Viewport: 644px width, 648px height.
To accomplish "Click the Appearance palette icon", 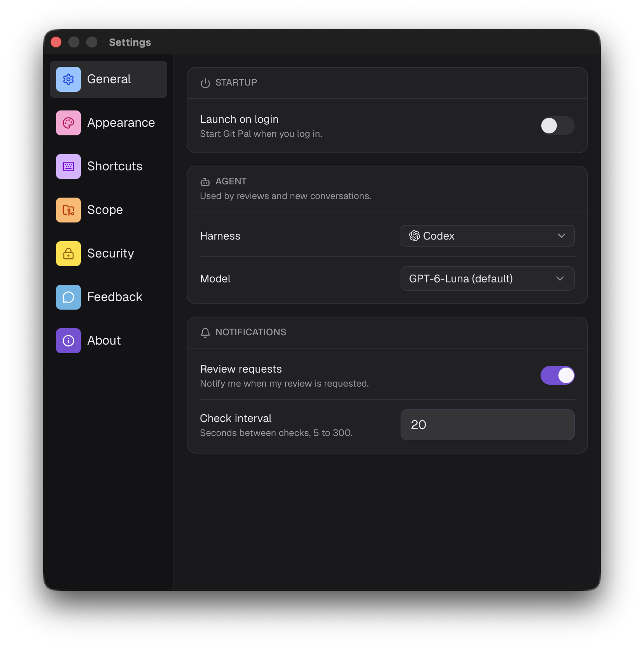I will [68, 123].
